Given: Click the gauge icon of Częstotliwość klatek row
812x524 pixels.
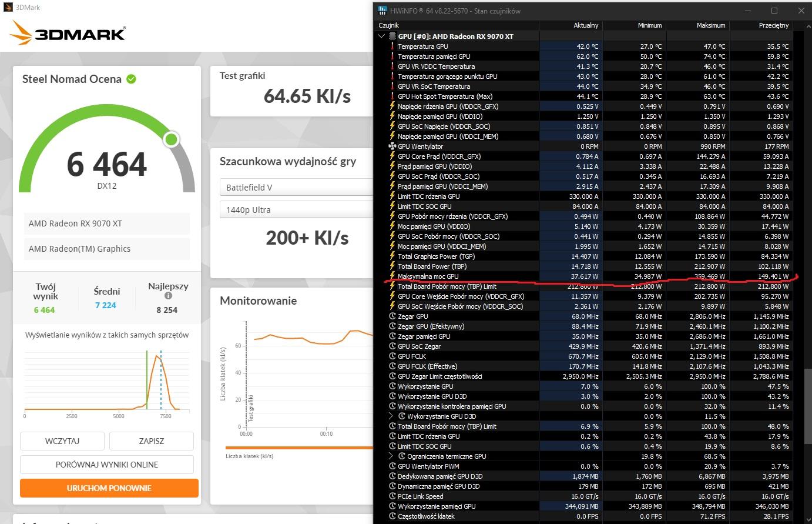Looking at the screenshot, I should (x=392, y=516).
